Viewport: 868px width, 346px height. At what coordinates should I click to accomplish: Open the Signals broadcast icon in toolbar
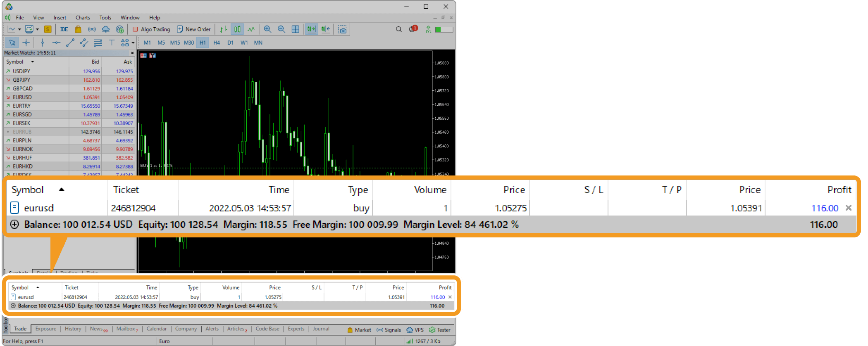point(92,29)
